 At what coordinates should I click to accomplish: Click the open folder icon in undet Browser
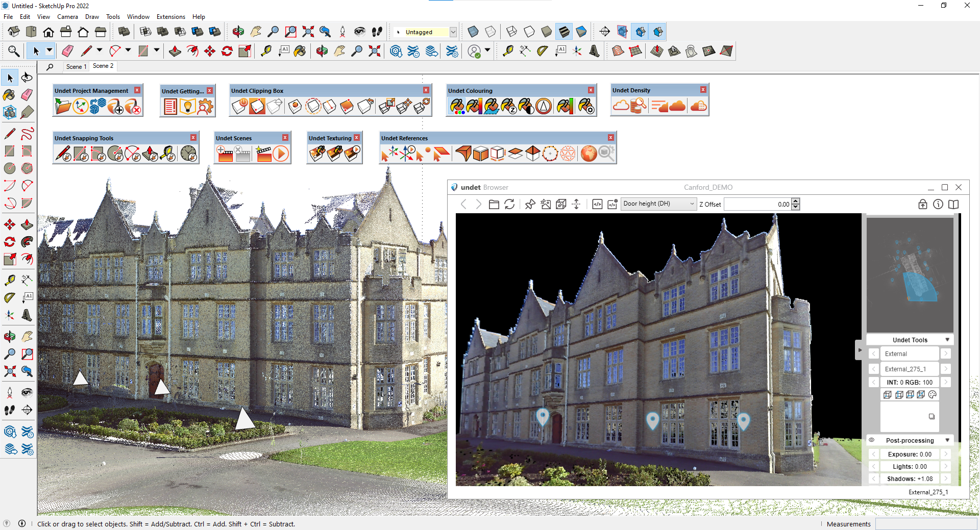(x=494, y=204)
